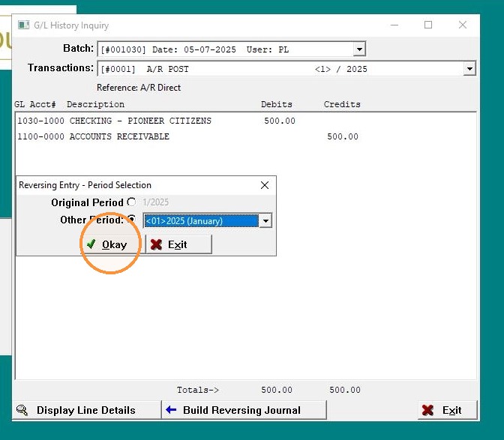The height and width of the screenshot is (440, 504).
Task: Open the Batch dropdown arrow
Action: point(359,49)
